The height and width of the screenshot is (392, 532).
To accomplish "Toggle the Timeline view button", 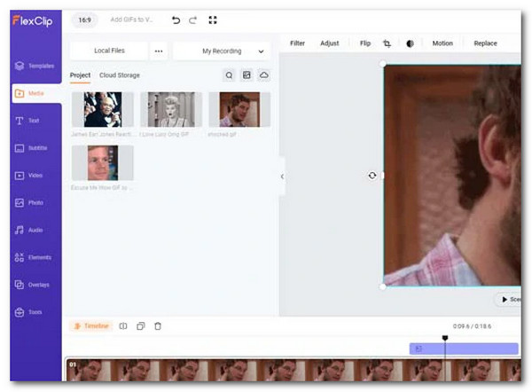I will [x=91, y=326].
